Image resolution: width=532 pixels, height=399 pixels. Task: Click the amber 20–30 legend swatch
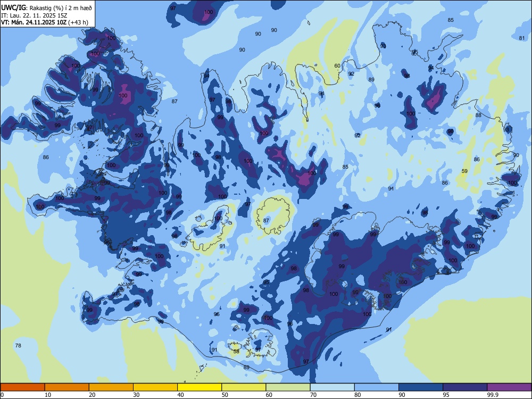coord(111,387)
